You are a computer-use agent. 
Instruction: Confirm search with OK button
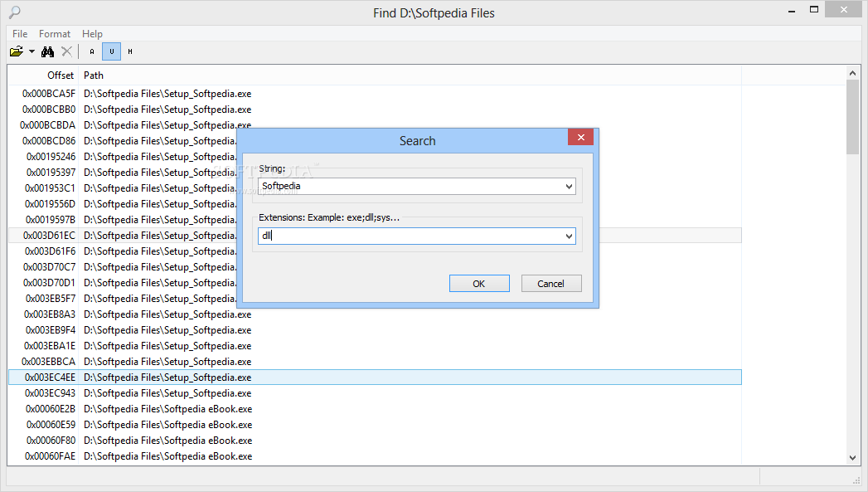coord(479,284)
